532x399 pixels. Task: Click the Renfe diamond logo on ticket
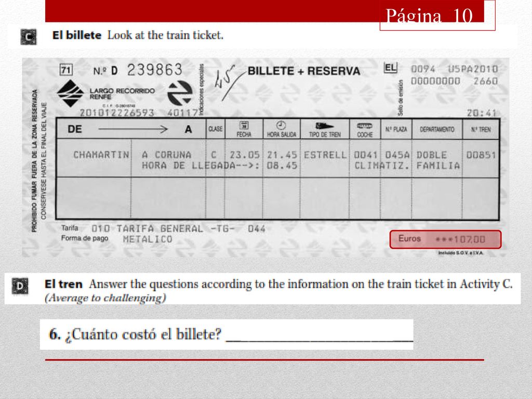70,94
